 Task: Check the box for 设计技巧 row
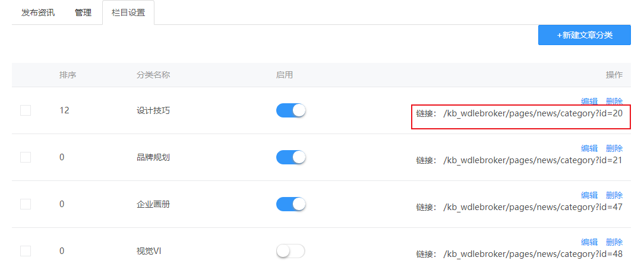(x=26, y=110)
